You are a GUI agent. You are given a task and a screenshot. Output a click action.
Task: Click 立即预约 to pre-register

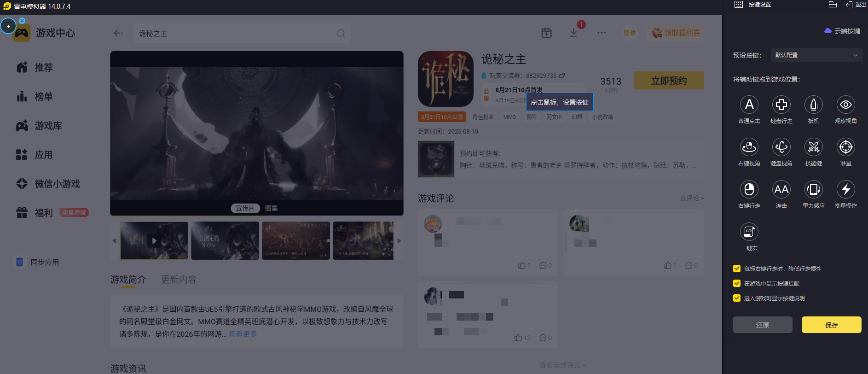[x=669, y=81]
